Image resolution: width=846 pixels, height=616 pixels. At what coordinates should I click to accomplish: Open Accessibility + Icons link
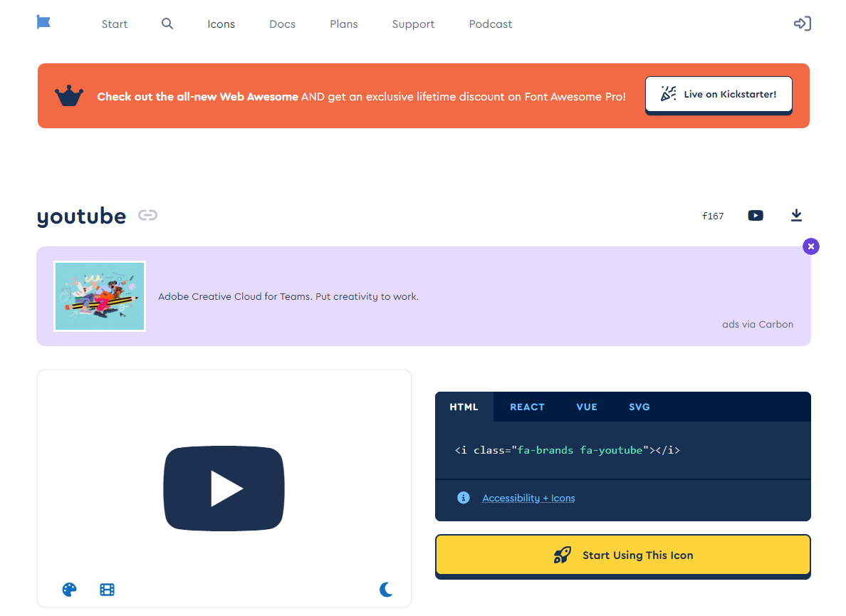tap(528, 498)
